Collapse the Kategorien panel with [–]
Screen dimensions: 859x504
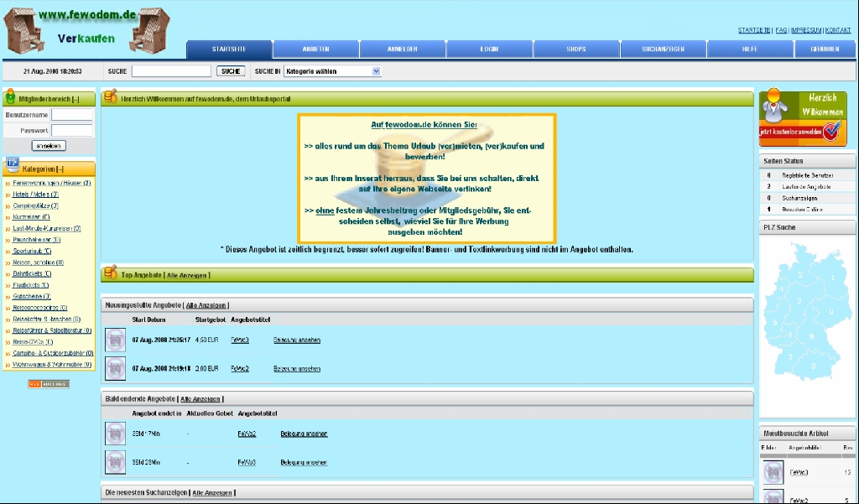(x=60, y=169)
